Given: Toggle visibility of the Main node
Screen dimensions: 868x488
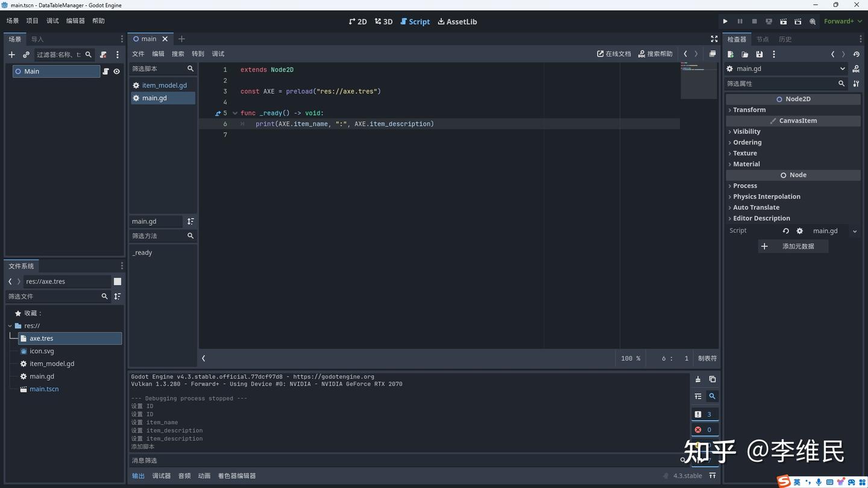Looking at the screenshot, I should click(117, 71).
